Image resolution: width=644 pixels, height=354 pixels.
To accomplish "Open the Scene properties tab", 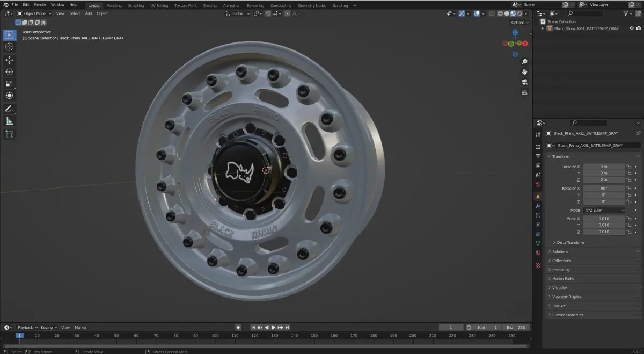I will 538,175.
